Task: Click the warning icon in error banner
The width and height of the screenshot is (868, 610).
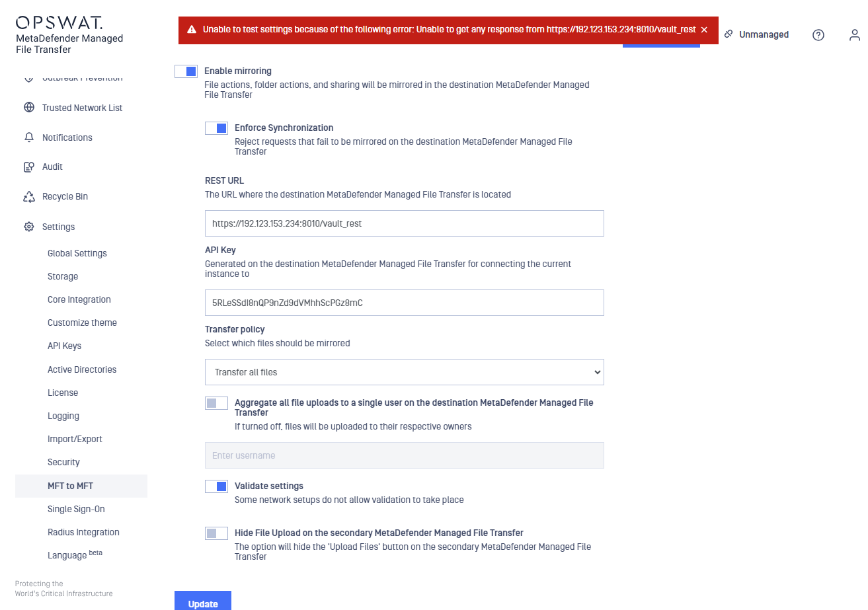Action: click(x=192, y=30)
